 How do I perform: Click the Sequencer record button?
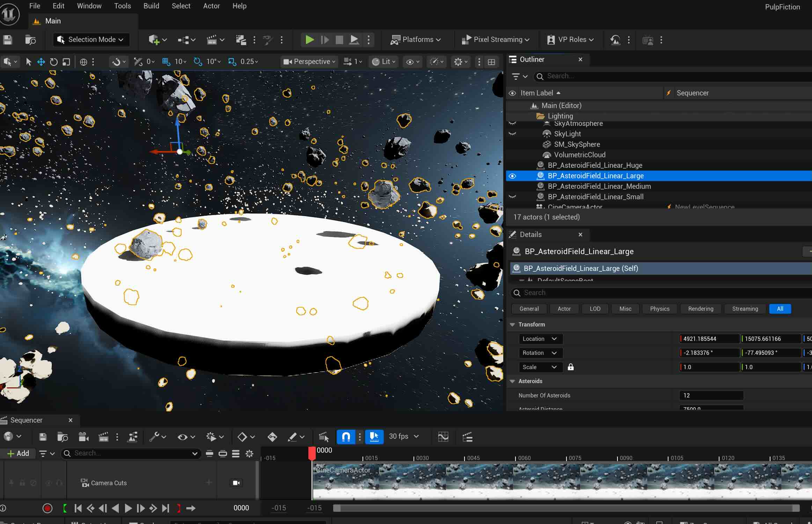(47, 508)
